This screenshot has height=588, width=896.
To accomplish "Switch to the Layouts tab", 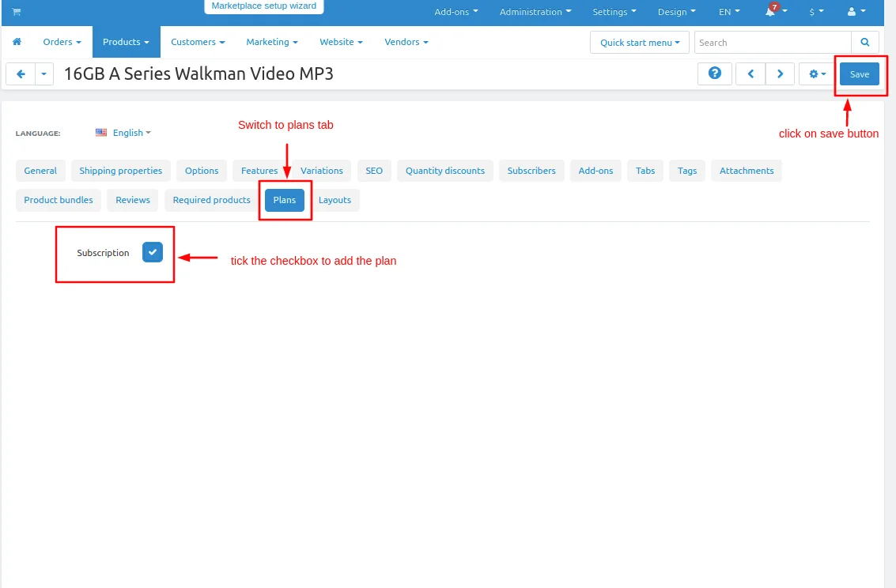I will coord(335,200).
